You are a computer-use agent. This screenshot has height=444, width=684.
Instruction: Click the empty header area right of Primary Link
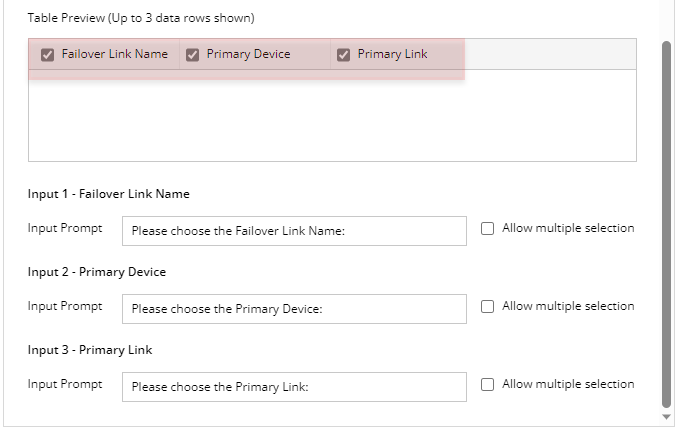tap(550, 54)
